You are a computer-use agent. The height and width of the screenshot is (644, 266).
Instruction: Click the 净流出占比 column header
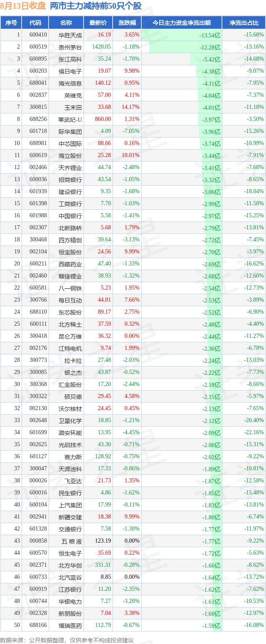(244, 23)
